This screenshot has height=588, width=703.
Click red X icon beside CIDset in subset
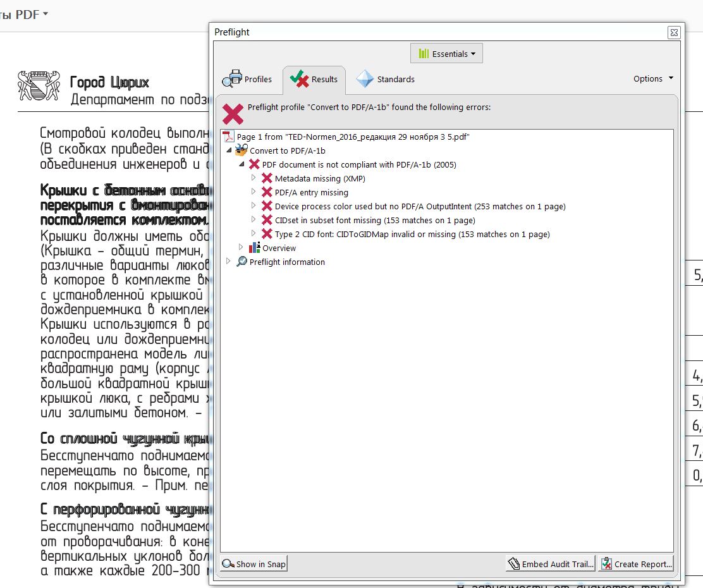pyautogui.click(x=267, y=220)
